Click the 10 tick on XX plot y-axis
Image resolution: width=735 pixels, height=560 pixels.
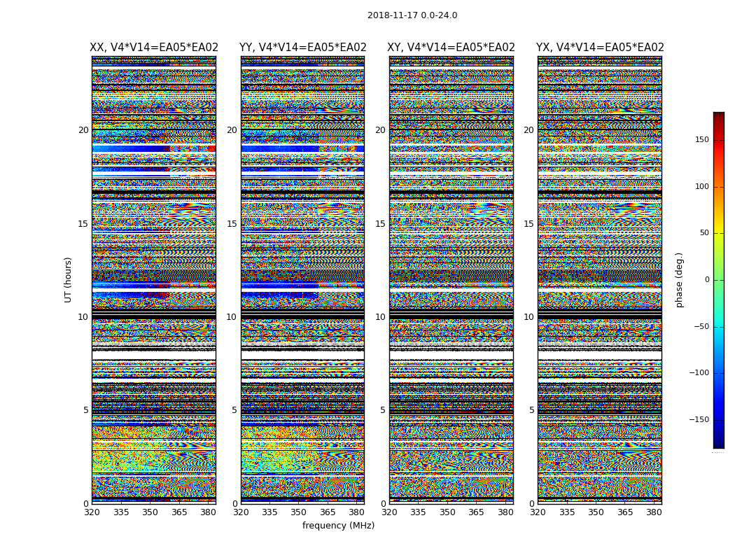coord(83,317)
